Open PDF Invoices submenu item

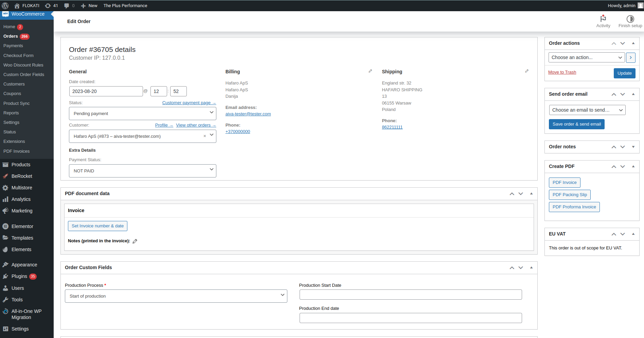pyautogui.click(x=16, y=151)
